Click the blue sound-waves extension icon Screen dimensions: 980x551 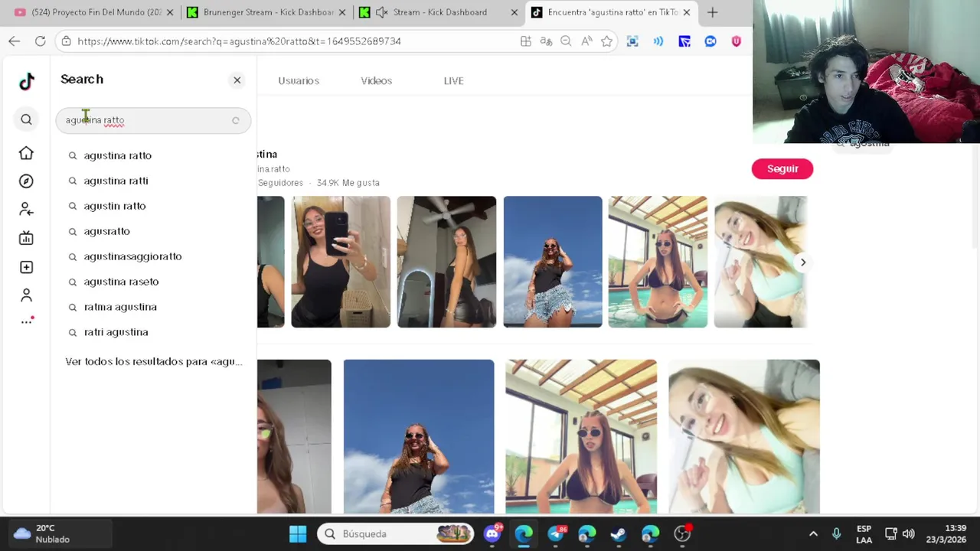point(658,41)
